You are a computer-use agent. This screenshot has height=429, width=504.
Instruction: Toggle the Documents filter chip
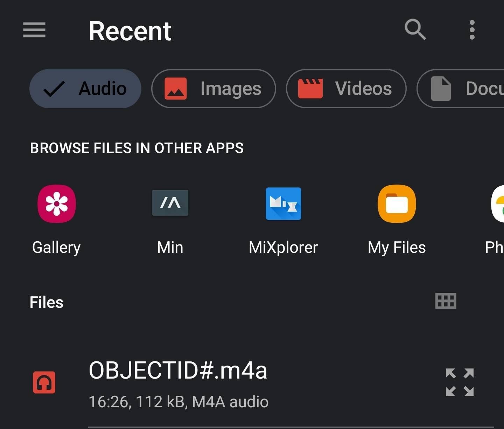pyautogui.click(x=461, y=89)
